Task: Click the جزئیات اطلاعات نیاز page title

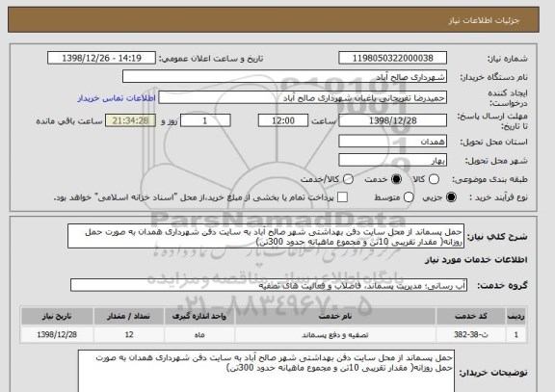Action: point(484,20)
